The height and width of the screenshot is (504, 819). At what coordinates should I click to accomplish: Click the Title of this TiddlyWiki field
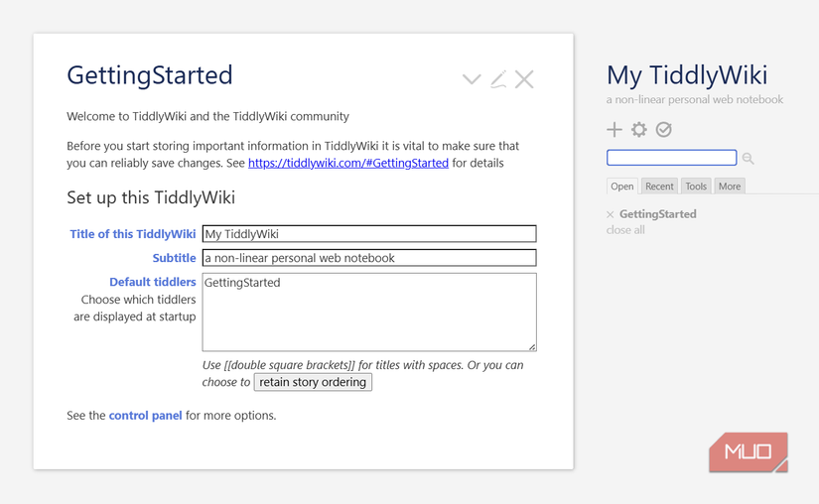tap(369, 234)
